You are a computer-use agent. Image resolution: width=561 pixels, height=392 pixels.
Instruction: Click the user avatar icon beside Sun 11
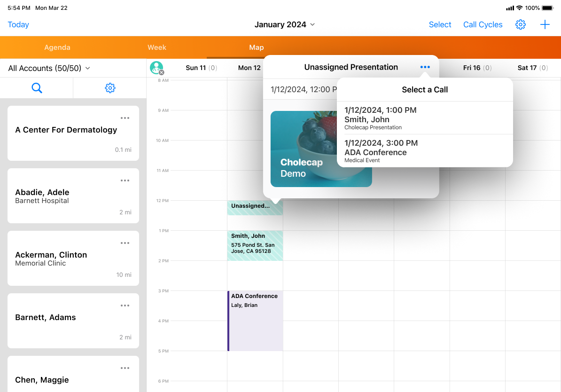tap(156, 68)
